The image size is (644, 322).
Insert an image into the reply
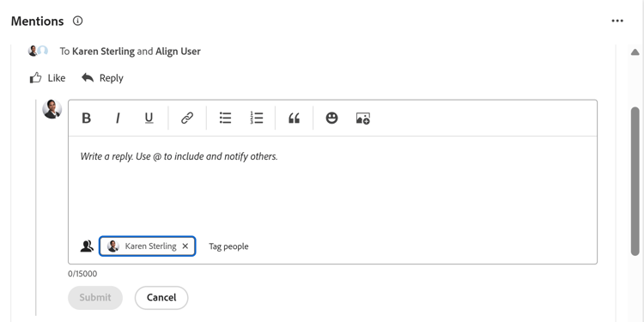click(x=363, y=118)
